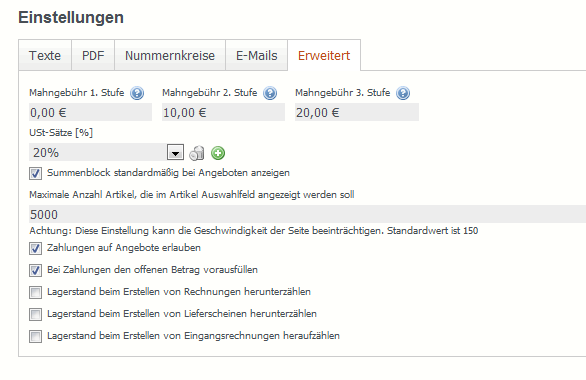Switch to the Nummernkreise tab

170,55
